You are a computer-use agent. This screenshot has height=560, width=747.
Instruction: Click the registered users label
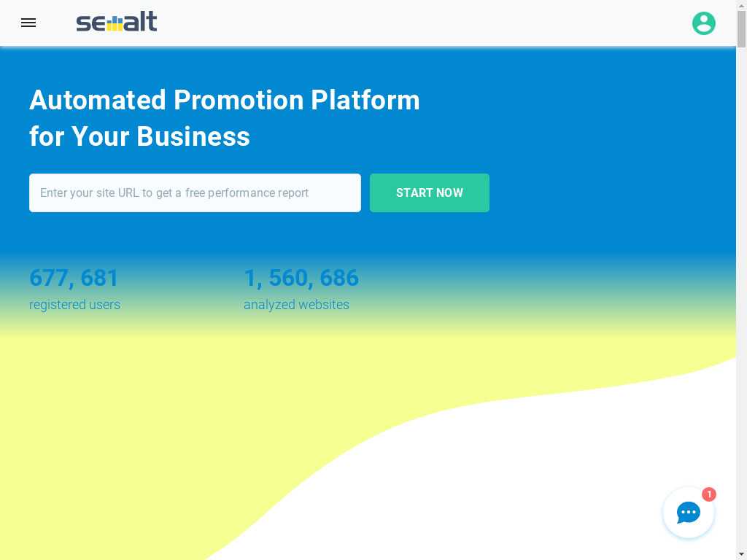point(75,305)
